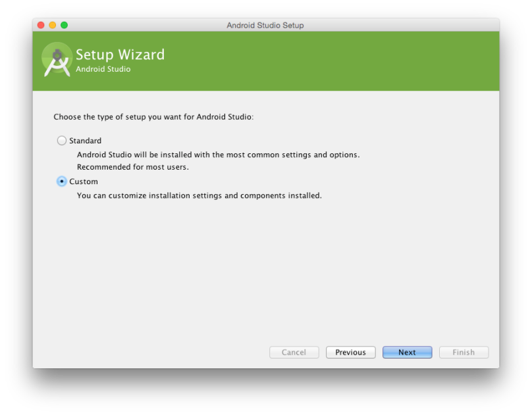
Task: Click the 'Android Studio Setup' window title
Action: [x=265, y=26]
